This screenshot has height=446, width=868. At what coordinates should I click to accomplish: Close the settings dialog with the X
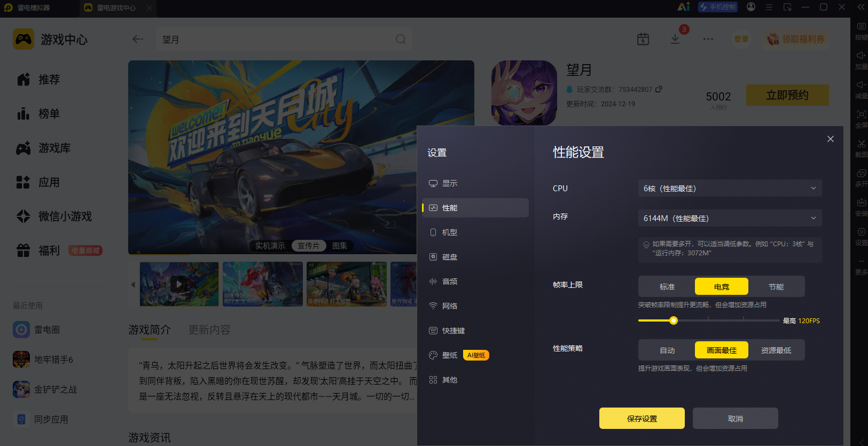[x=831, y=139]
